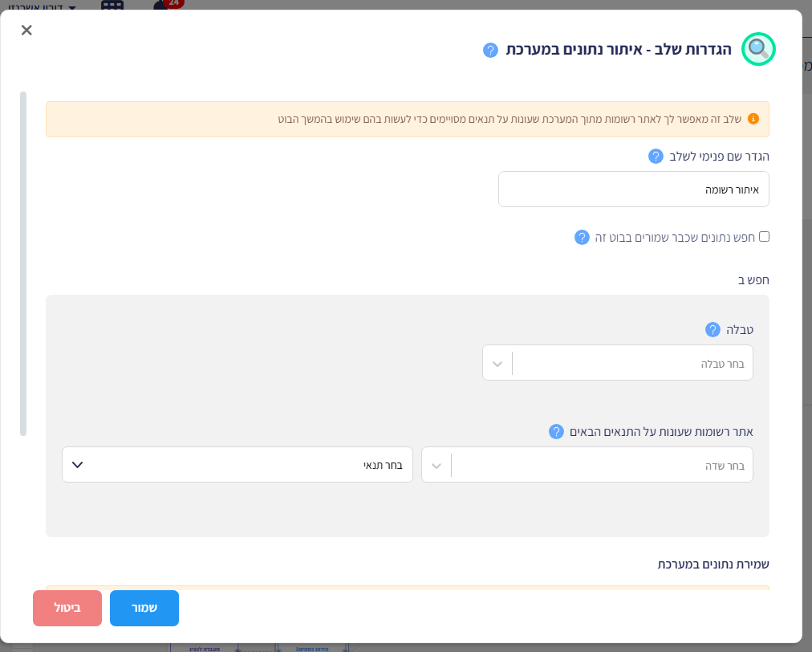Open the בחר תנאי condition dropdown
812x652 pixels.
[x=238, y=465]
